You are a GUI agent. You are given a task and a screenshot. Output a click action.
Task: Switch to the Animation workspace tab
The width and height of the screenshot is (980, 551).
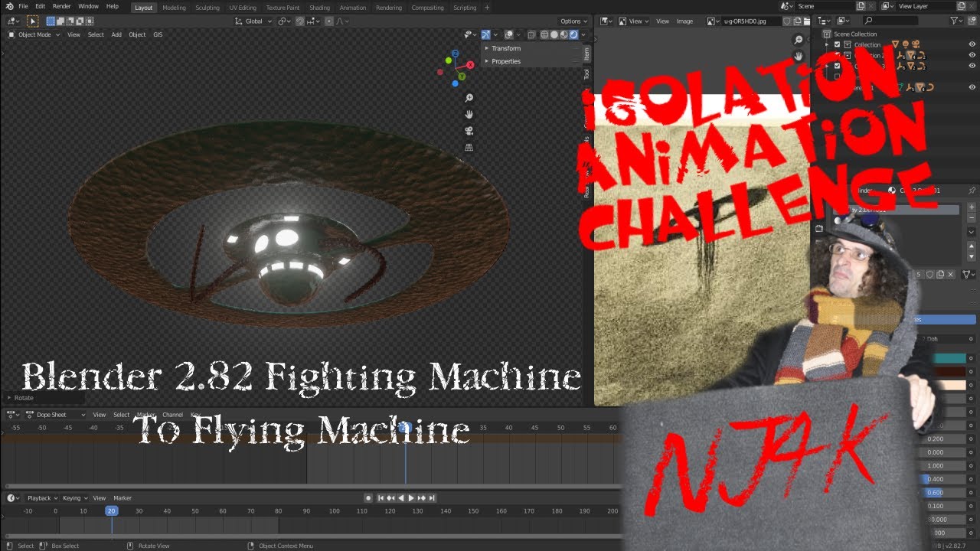(x=353, y=8)
